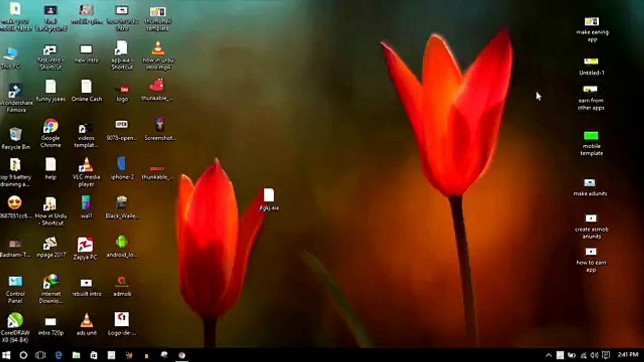
Task: Select the Recycle Bin icon
Action: [16, 138]
